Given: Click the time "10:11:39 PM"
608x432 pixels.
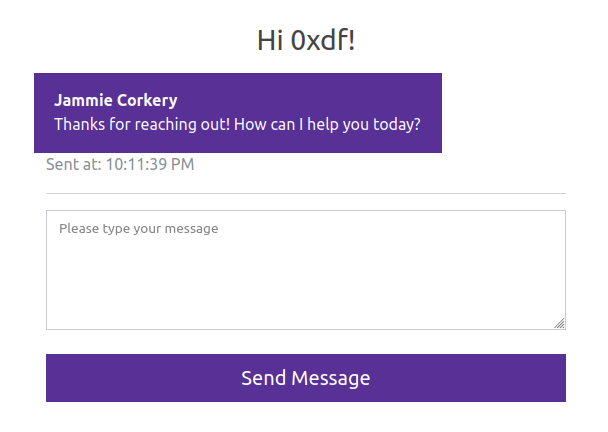Looking at the screenshot, I should tap(150, 164).
